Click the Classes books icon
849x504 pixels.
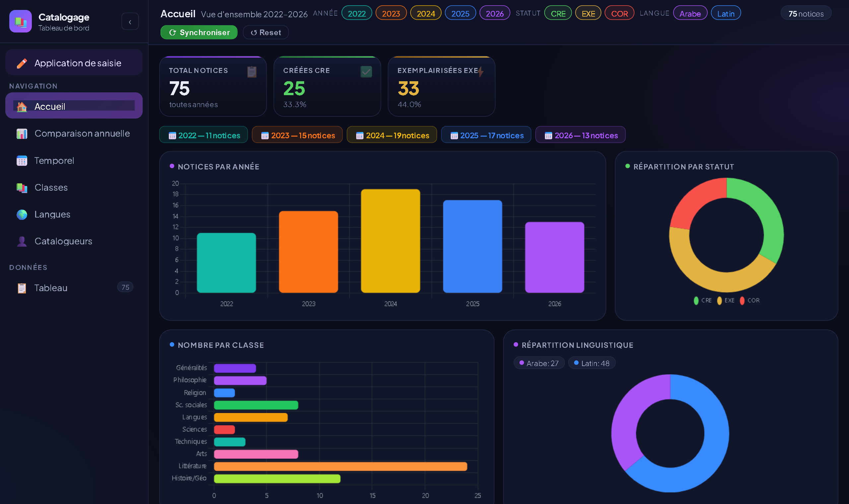22,187
